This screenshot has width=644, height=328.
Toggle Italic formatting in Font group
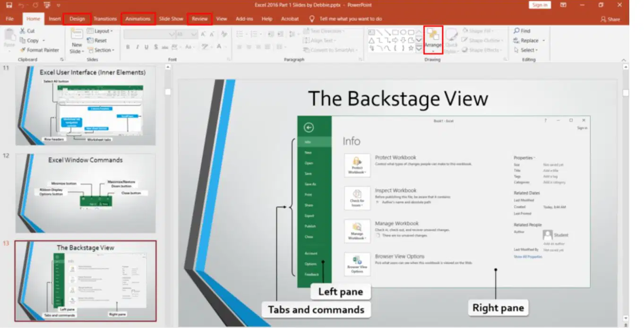pyautogui.click(x=137, y=47)
